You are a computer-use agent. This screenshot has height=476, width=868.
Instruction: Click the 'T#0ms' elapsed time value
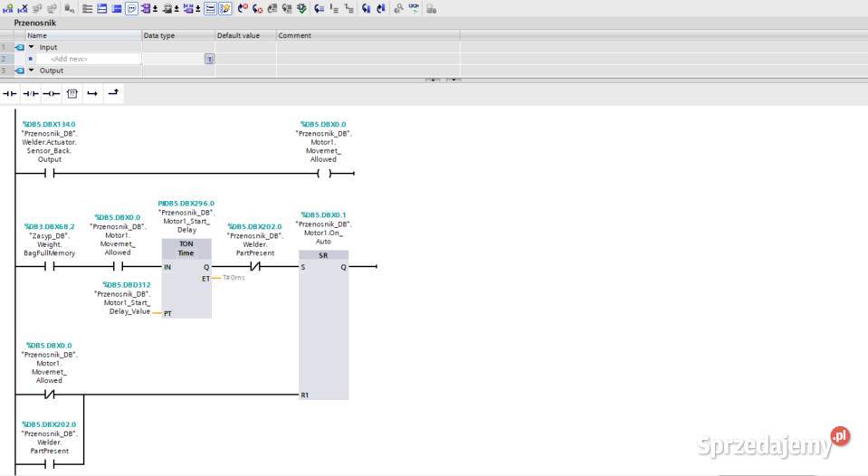tap(234, 277)
